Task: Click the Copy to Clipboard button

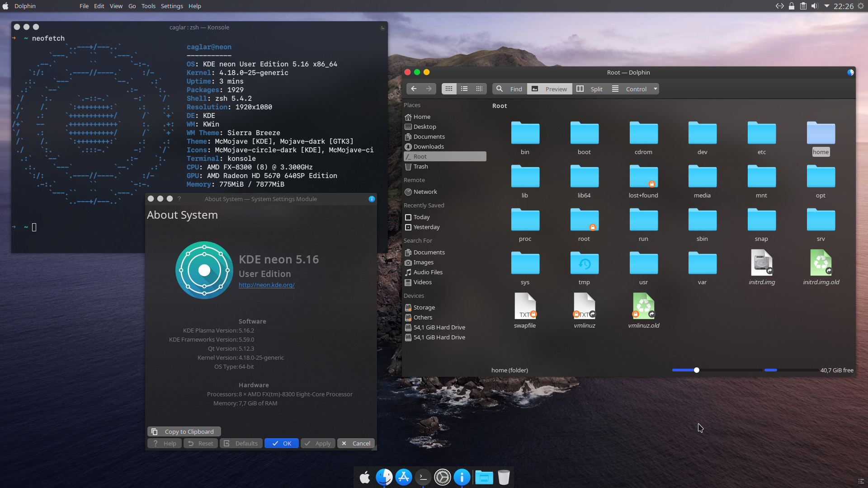Action: tap(184, 432)
